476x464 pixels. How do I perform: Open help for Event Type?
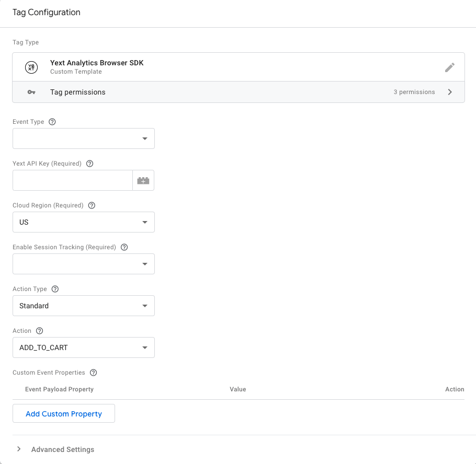(52, 122)
